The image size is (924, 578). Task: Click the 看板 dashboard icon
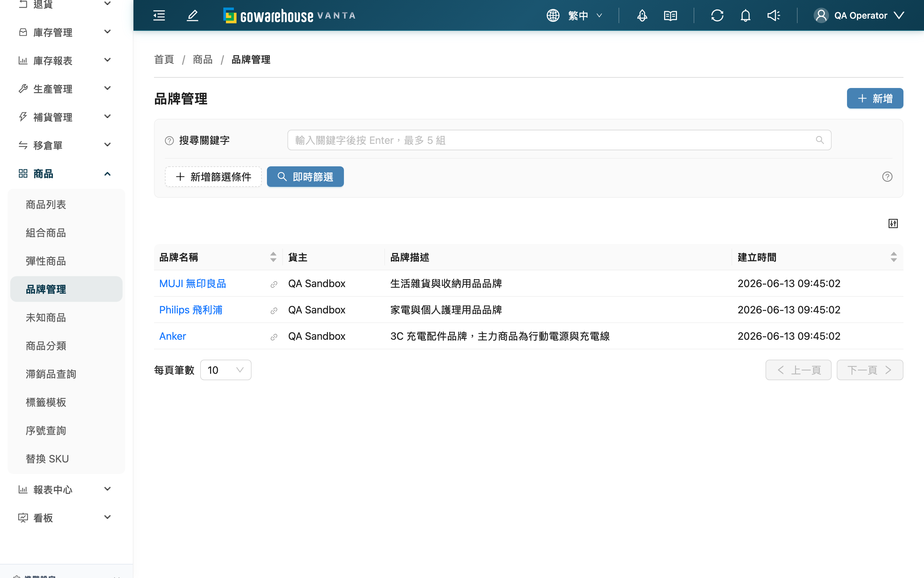pyautogui.click(x=23, y=518)
